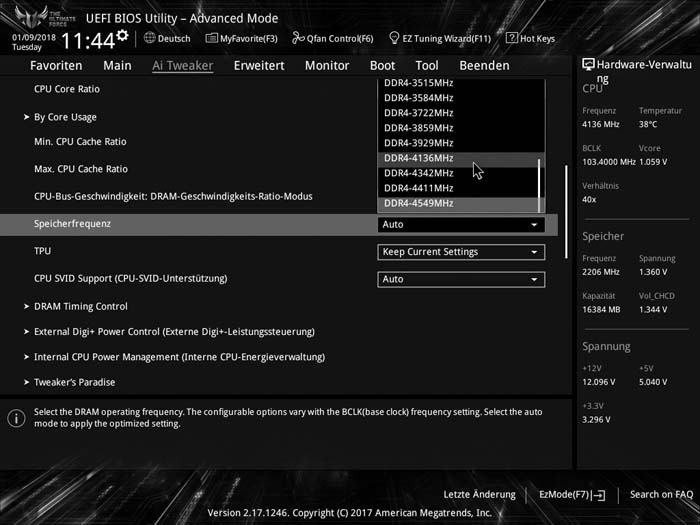Click the date 01/09/2018 Tuesday

click(x=34, y=42)
